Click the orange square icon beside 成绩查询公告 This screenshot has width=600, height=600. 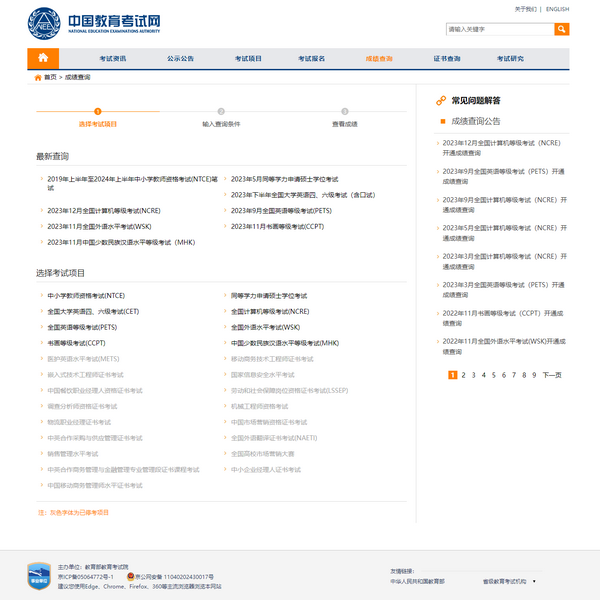443,121
